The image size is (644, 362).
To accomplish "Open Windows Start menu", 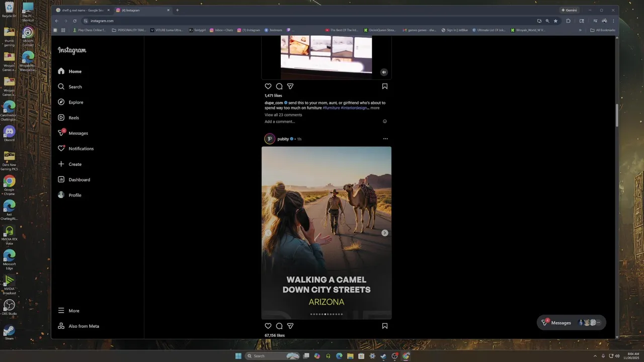I will pos(238,356).
